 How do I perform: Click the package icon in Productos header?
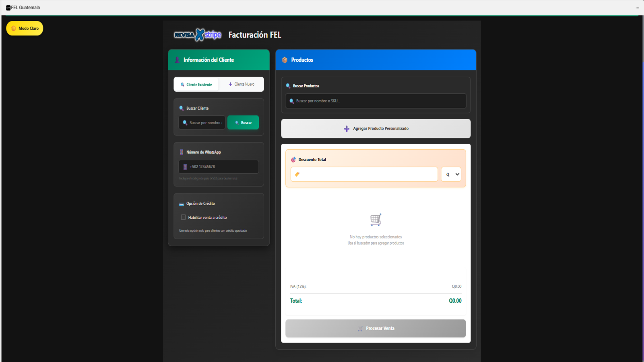(285, 60)
